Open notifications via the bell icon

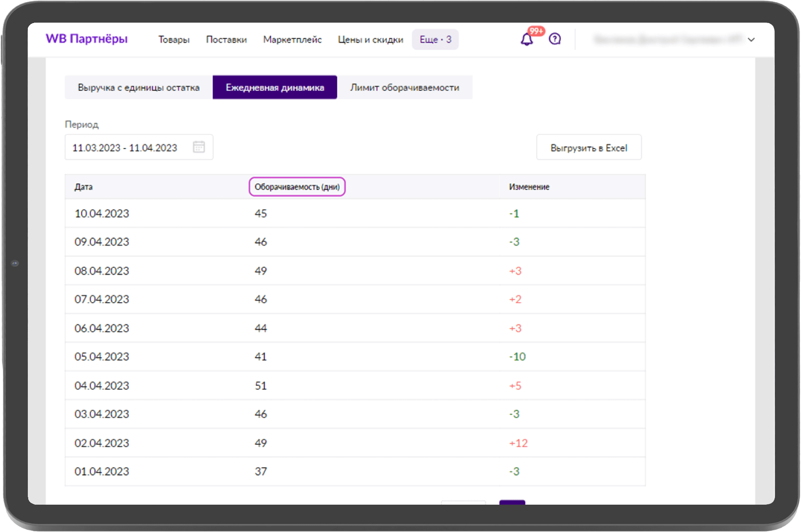click(x=527, y=39)
